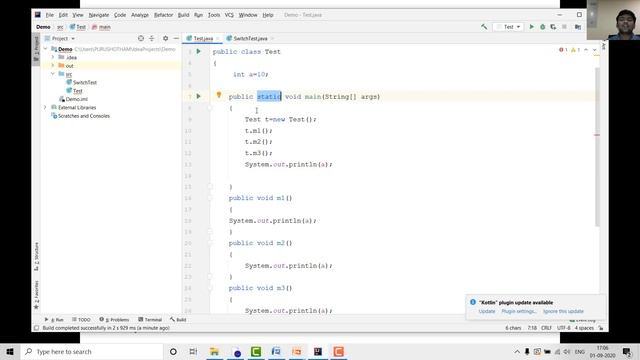Click the collapse all icon in Project panel
Screen dimensions: 640x360
pos(152,38)
